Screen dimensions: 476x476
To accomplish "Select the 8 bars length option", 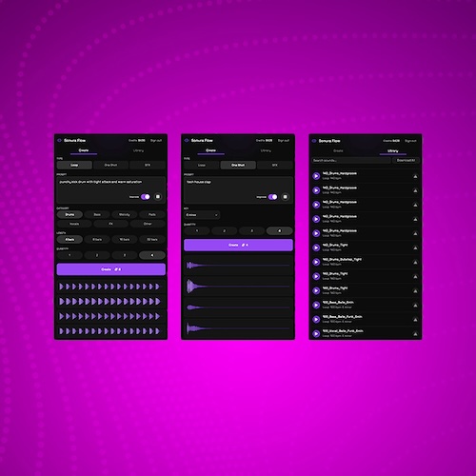I will click(97, 239).
